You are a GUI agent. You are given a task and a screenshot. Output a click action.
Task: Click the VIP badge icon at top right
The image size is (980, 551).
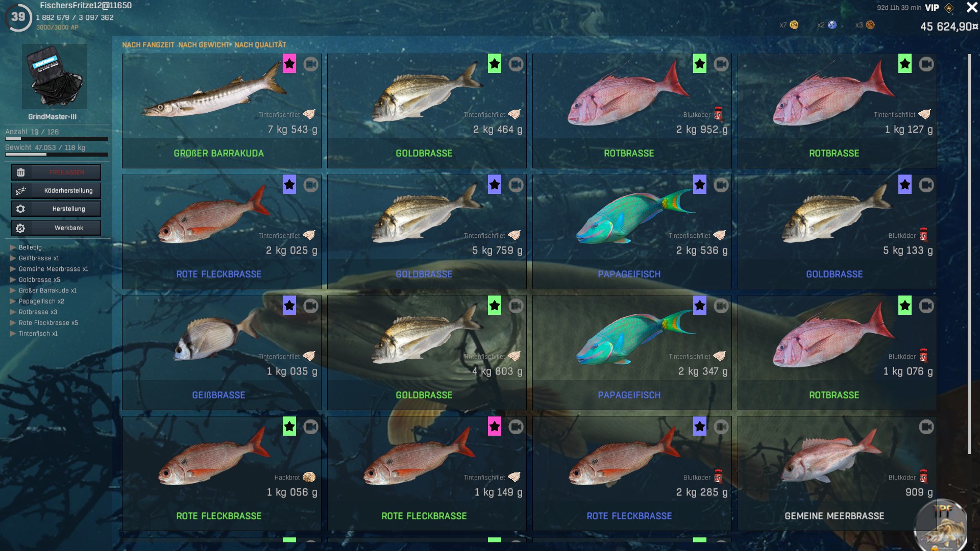[x=949, y=8]
